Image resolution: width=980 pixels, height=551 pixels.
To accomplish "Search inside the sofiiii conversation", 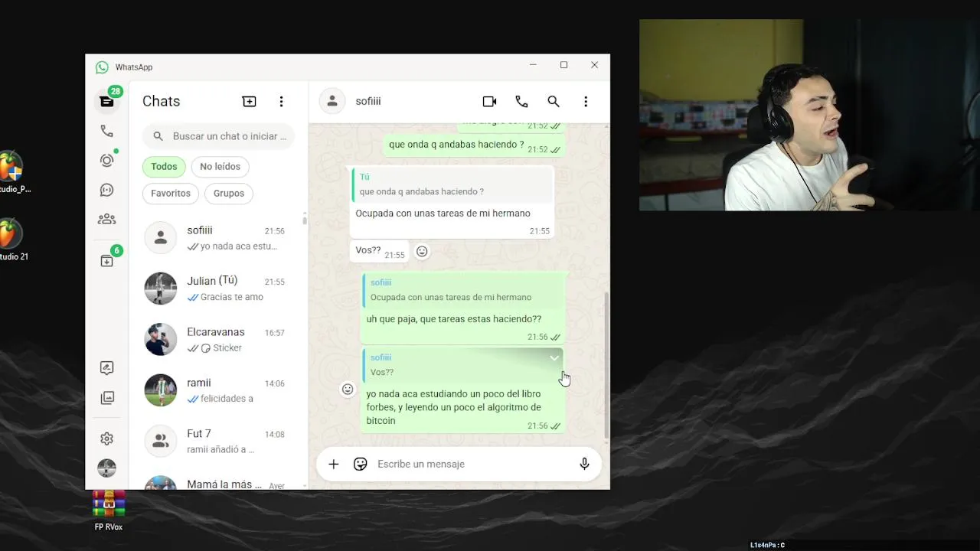I will pyautogui.click(x=554, y=101).
